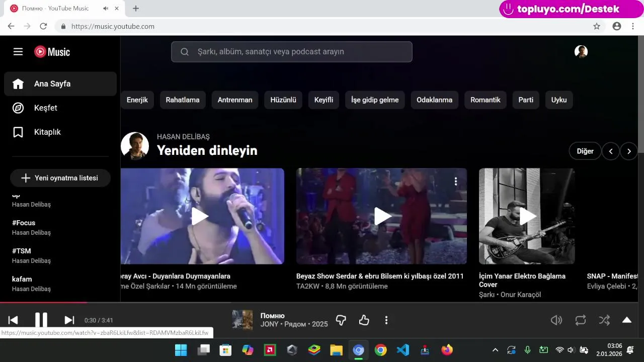Viewport: 644px width, 362px height.
Task: Select the Hüzünlü mood chip
Action: click(283, 100)
